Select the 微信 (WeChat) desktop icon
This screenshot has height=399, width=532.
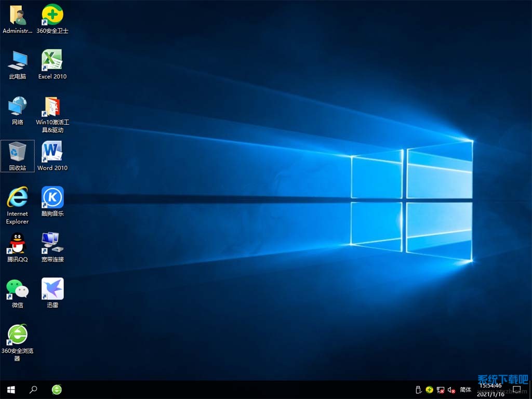point(17,289)
